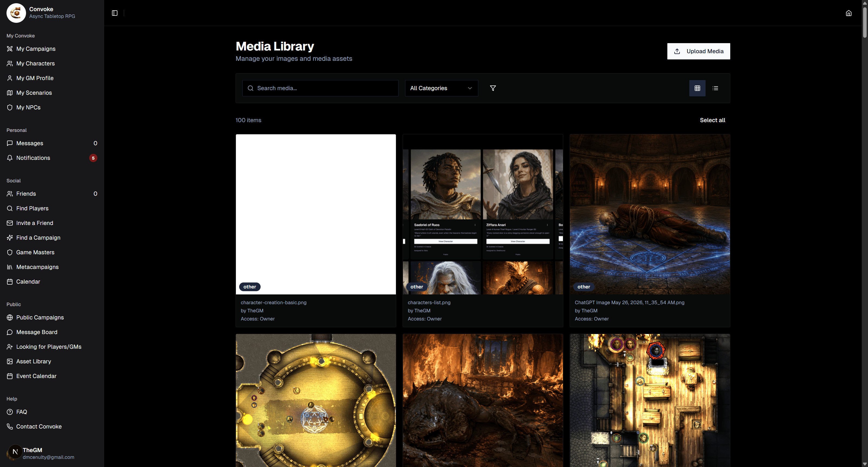Image resolution: width=868 pixels, height=467 pixels.
Task: Click the Contact Convoke phone icon
Action: pos(10,427)
